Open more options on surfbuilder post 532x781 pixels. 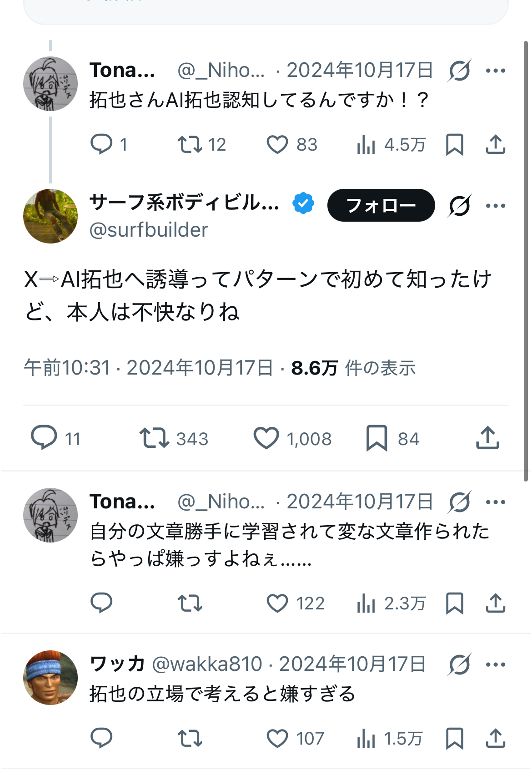496,206
